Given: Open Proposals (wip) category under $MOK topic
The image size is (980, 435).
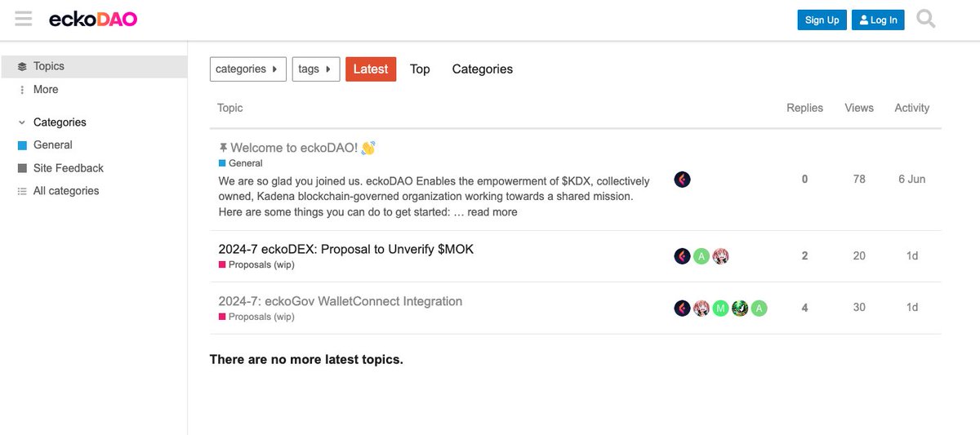Looking at the screenshot, I should 256,264.
